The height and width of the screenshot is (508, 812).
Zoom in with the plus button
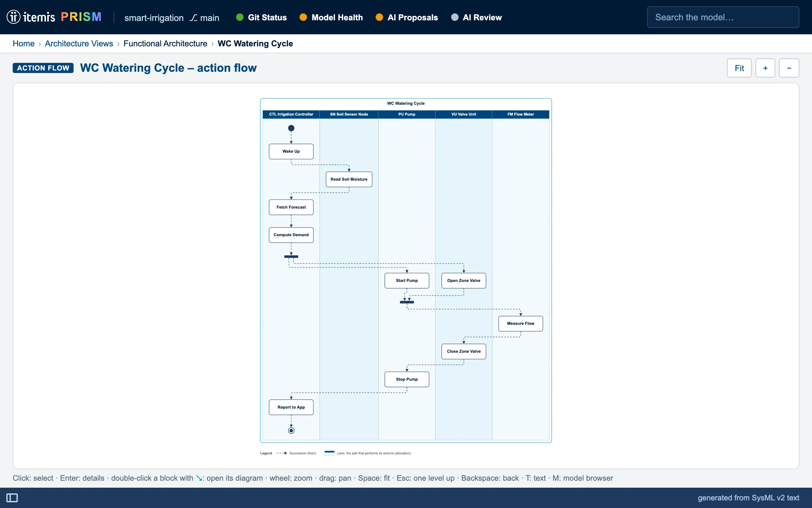click(x=765, y=68)
